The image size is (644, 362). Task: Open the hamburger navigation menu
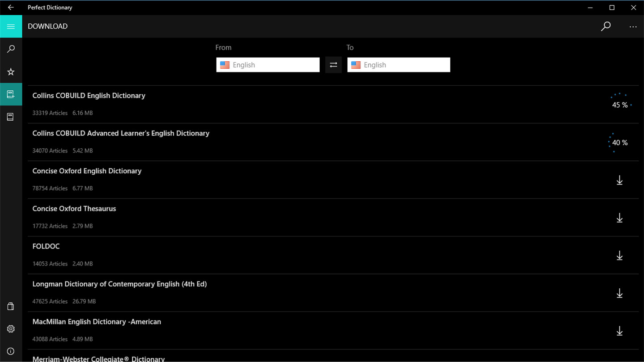(11, 26)
